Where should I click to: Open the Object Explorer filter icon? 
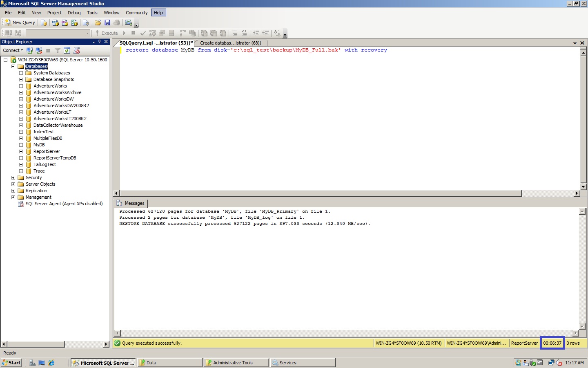(58, 50)
